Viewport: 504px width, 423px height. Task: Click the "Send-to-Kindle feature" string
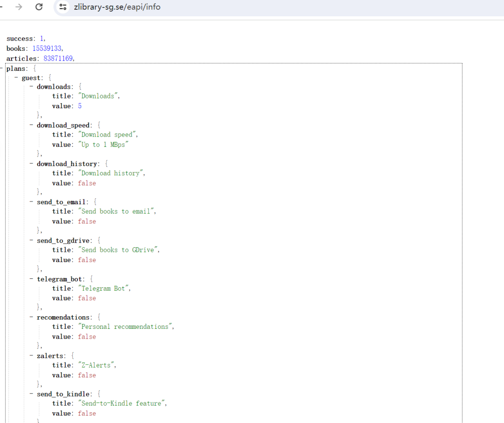(x=121, y=403)
